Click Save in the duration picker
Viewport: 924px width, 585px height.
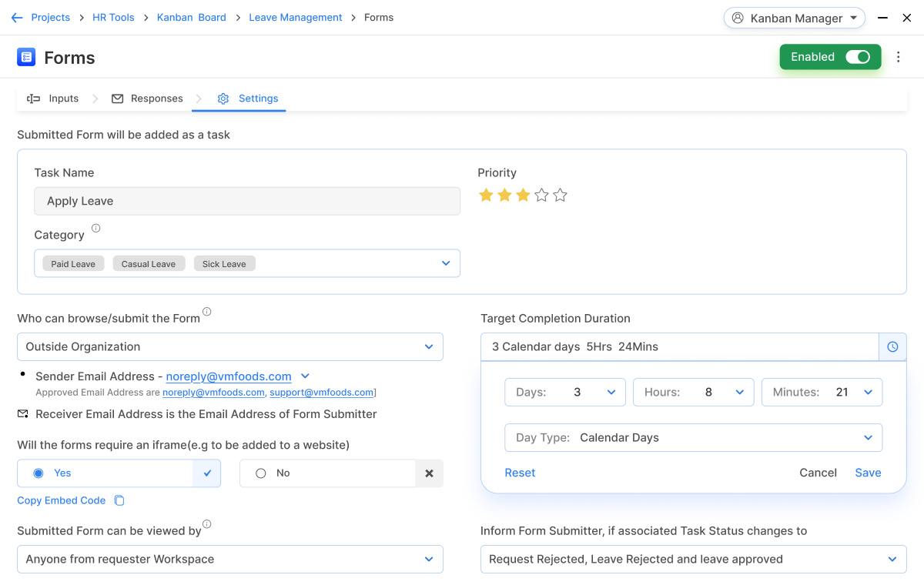click(868, 473)
